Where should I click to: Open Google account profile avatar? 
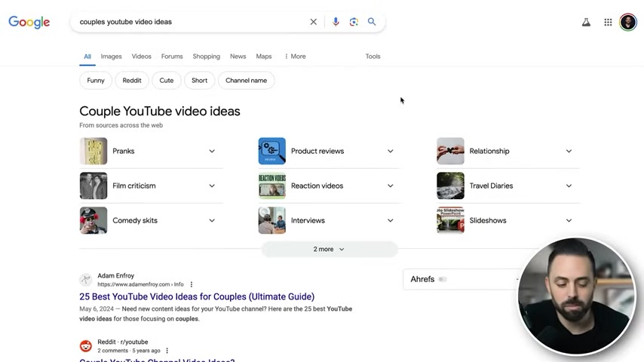pos(628,22)
